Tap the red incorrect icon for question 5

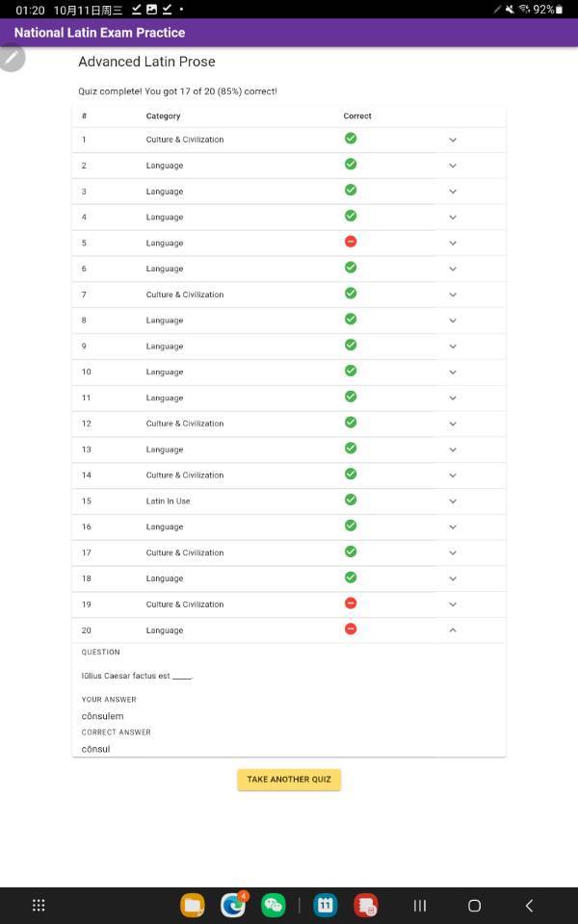tap(351, 242)
